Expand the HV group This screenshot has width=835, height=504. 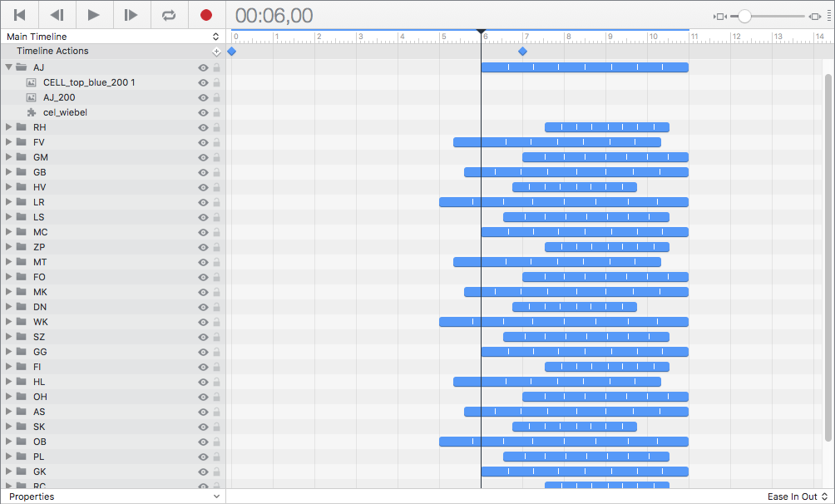coord(8,186)
